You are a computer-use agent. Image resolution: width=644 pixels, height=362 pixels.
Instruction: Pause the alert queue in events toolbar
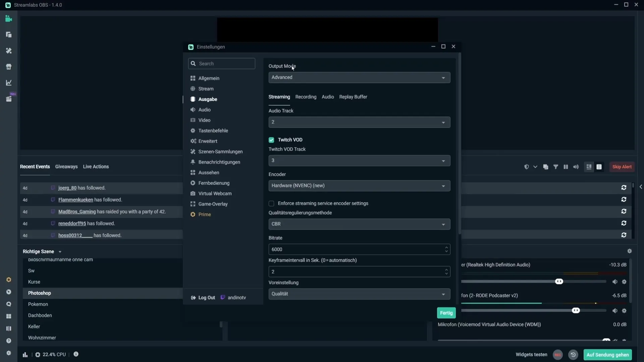coord(566,167)
